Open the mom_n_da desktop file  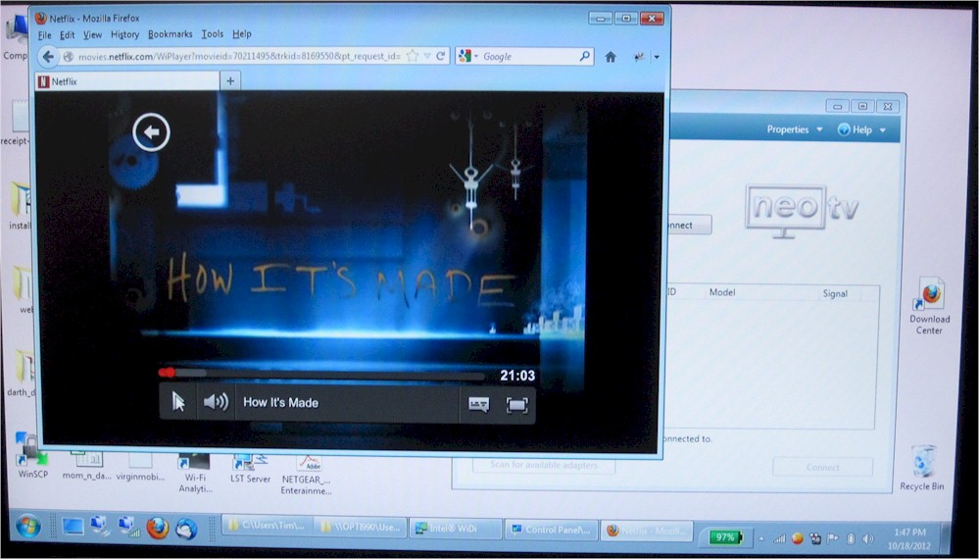[x=86, y=468]
